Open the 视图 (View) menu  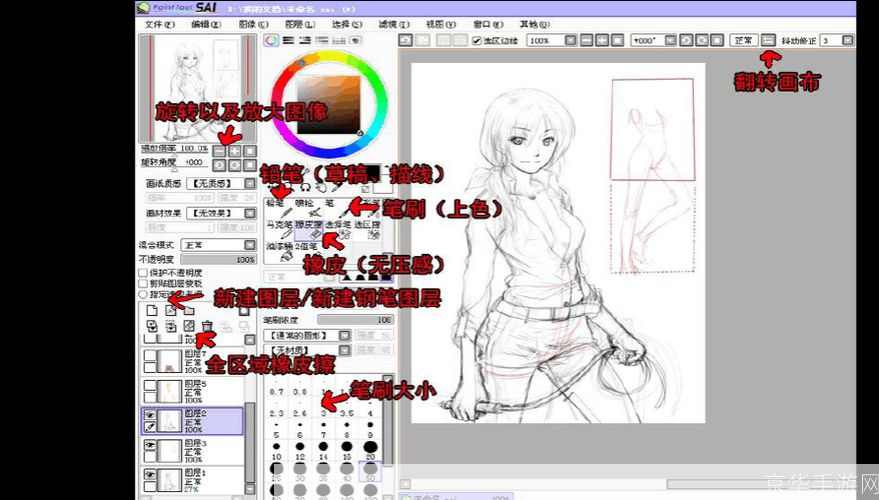(441, 24)
